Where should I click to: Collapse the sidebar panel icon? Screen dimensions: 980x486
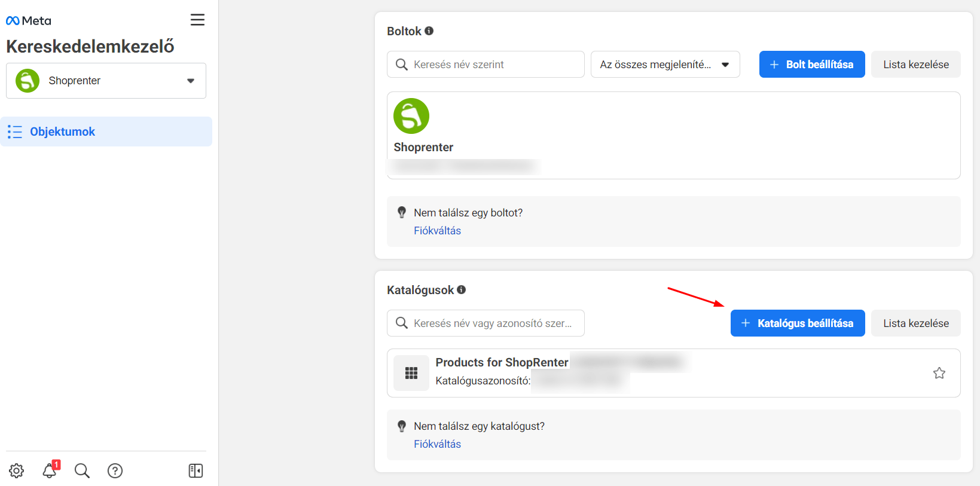196,470
